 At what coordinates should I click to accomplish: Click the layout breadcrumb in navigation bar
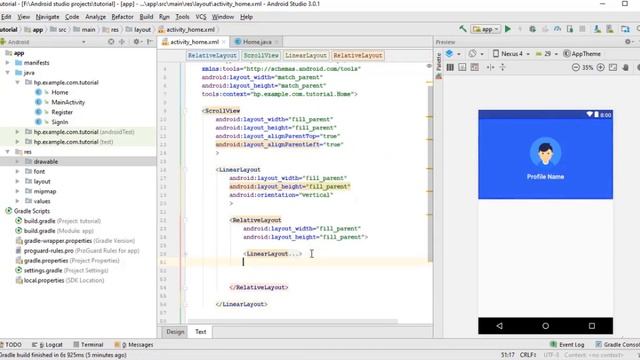click(138, 29)
